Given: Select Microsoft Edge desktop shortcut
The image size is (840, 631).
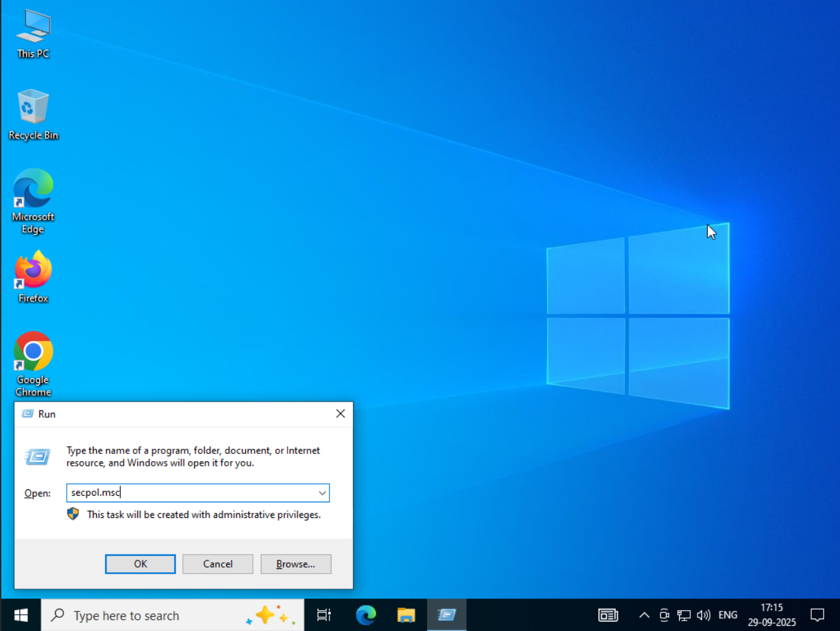Looking at the screenshot, I should point(33,199).
